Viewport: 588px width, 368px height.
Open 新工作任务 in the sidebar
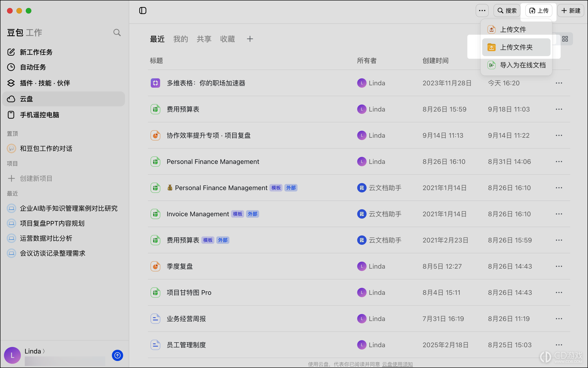coord(63,52)
